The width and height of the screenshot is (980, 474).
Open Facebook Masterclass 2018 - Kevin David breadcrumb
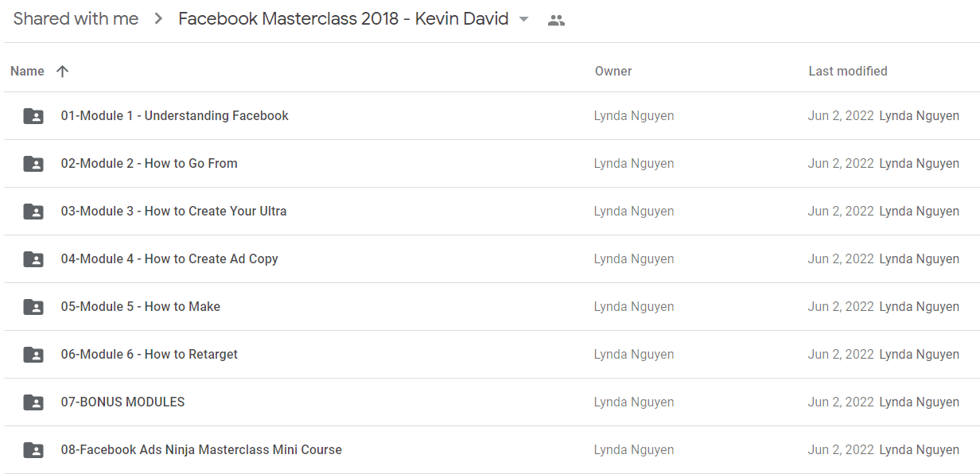[x=344, y=19]
